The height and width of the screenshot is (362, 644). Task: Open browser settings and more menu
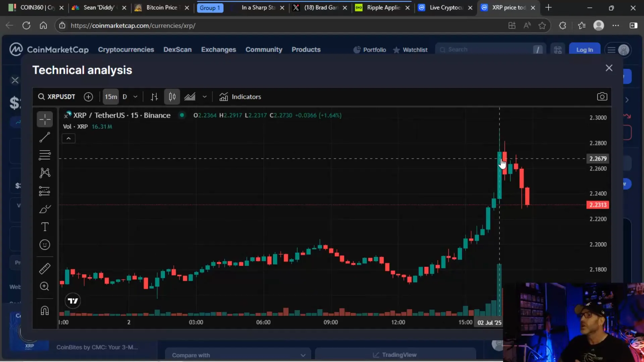616,25
